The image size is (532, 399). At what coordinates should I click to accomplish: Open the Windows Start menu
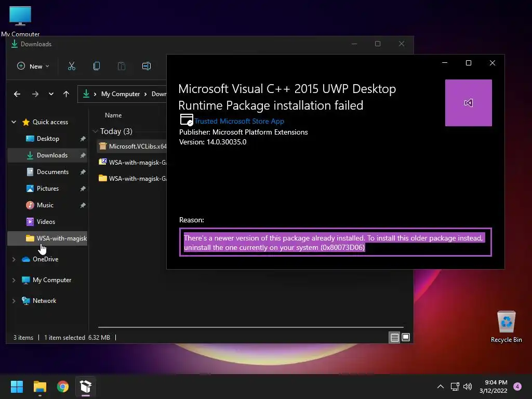pyautogui.click(x=17, y=387)
